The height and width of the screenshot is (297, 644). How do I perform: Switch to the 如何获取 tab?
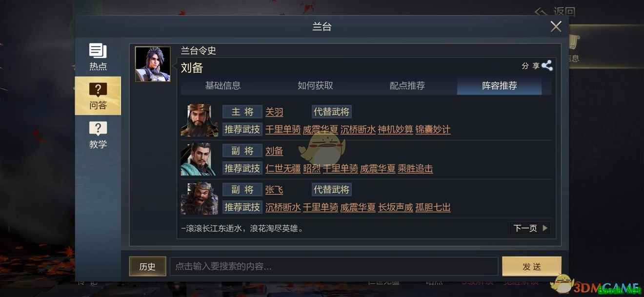point(315,85)
